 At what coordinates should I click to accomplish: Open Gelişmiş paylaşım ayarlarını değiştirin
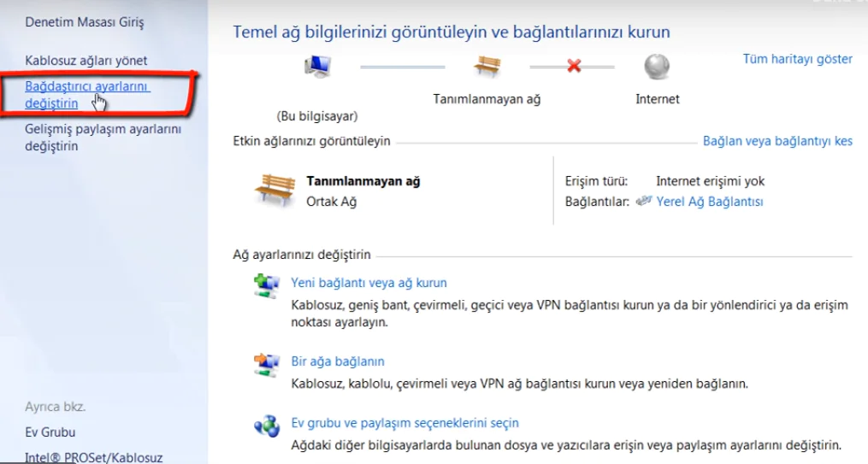[103, 138]
